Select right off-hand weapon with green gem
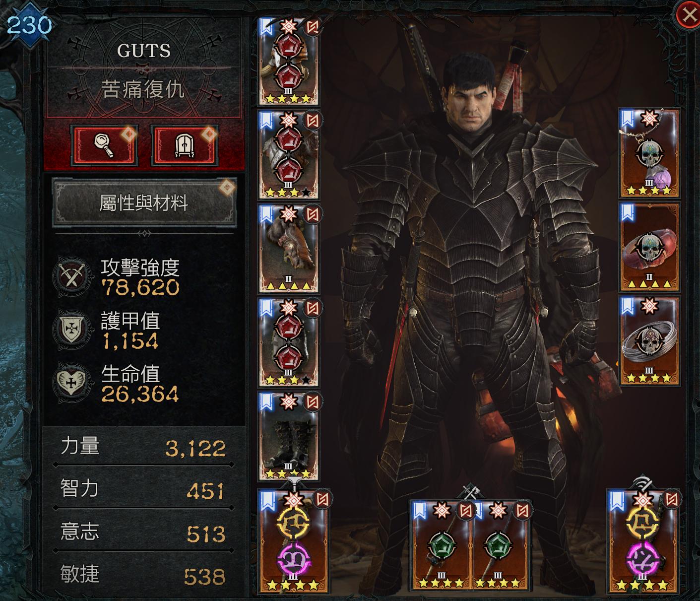This screenshot has width=700, height=601. click(x=501, y=546)
